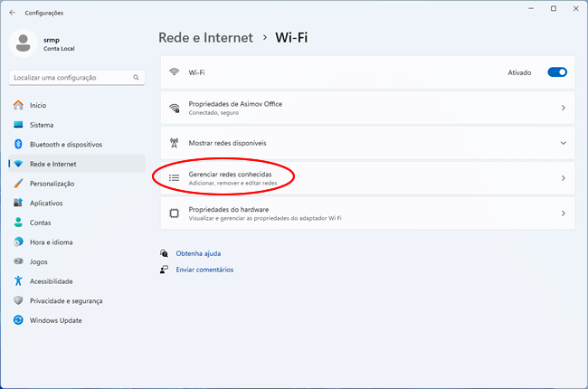Click the Obtenha ajuda link

tap(198, 253)
